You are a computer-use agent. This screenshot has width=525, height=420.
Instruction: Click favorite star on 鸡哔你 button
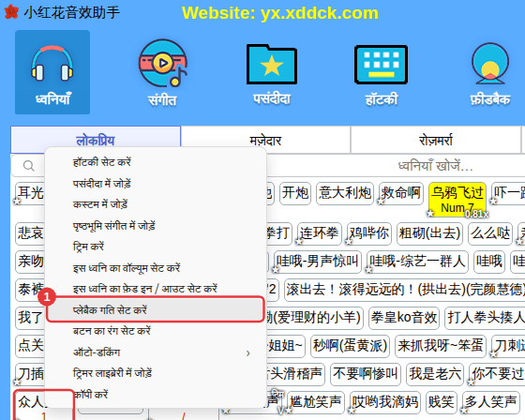coord(349,242)
